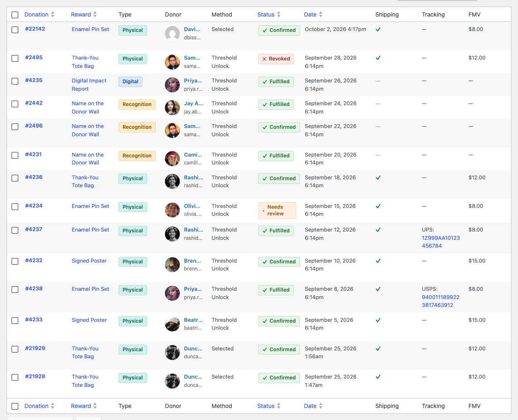Click Brenn's avatar in #4232 row
This screenshot has width=518, height=420.
coord(172,265)
